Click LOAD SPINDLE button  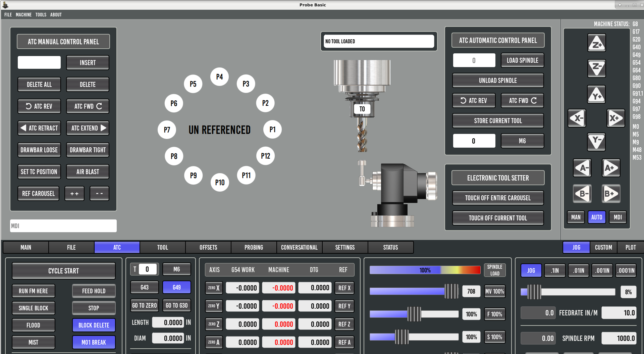(522, 60)
